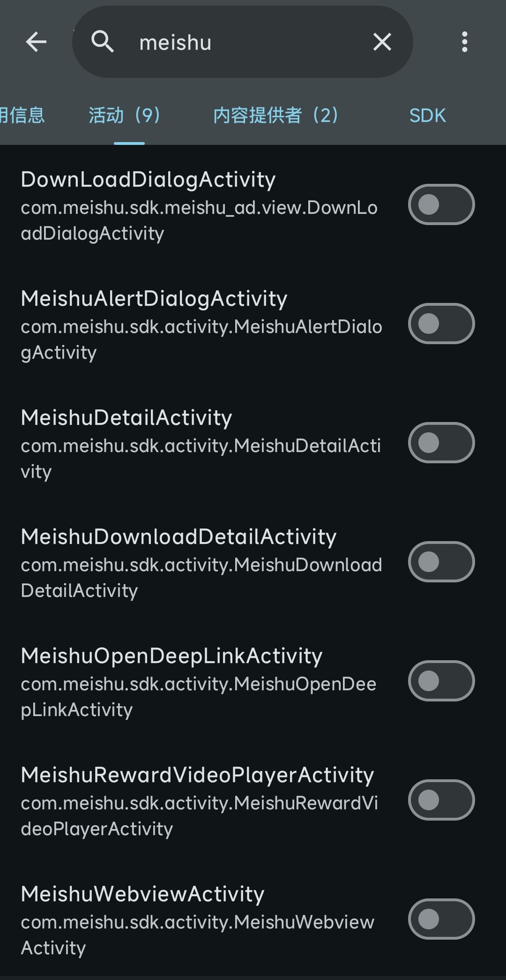This screenshot has height=980, width=506.
Task: Switch to the 内容提供者 (2) tab
Action: (x=276, y=115)
